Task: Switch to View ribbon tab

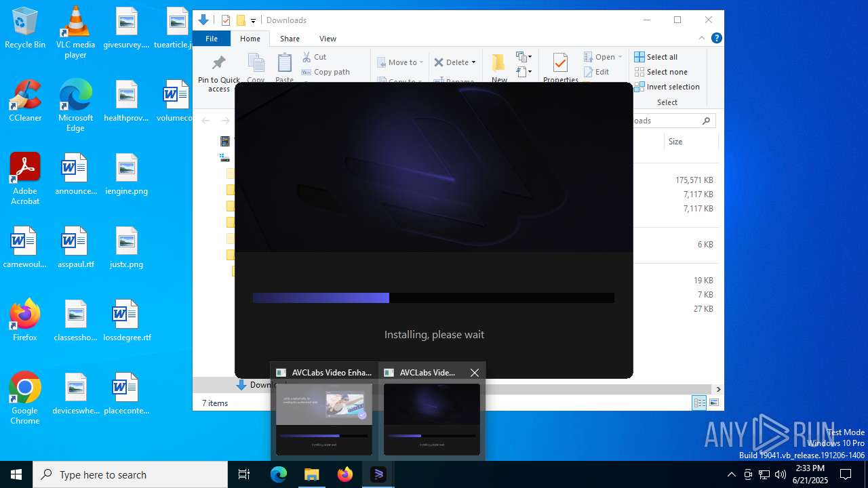Action: (x=328, y=39)
